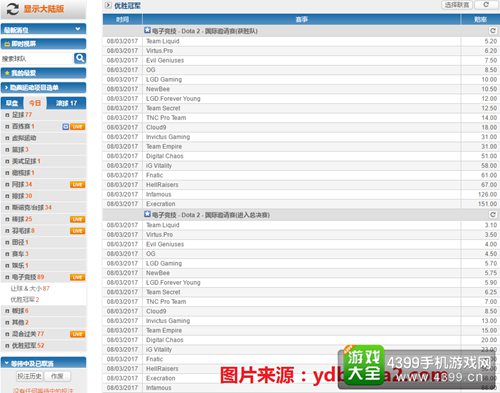Focus the 搜索球队 search field

click(x=37, y=59)
